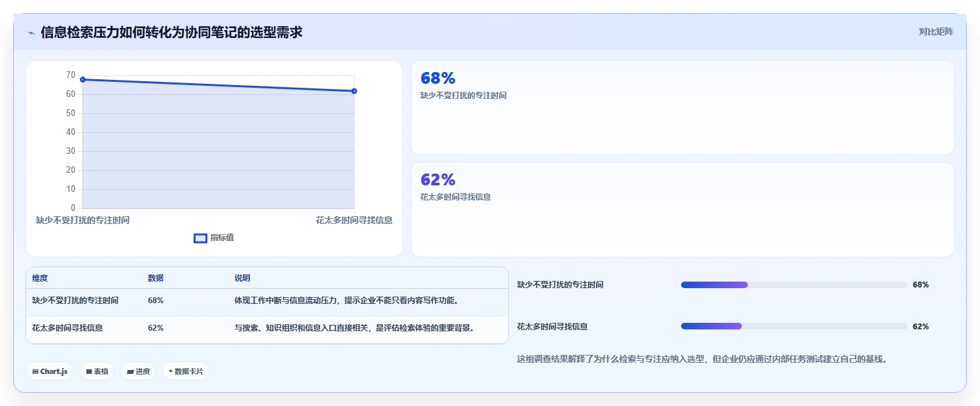Click the 对比矩阵 label in header
Image resolution: width=980 pixels, height=406 pixels.
(x=936, y=31)
